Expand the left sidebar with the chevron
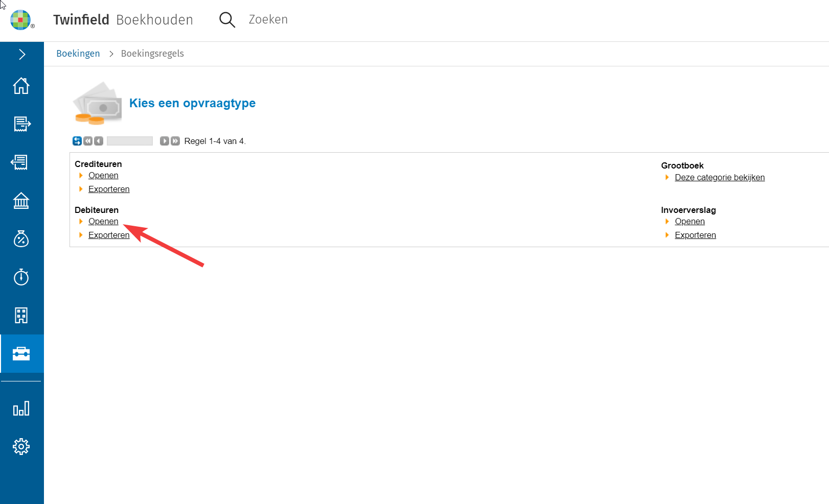 tap(22, 55)
